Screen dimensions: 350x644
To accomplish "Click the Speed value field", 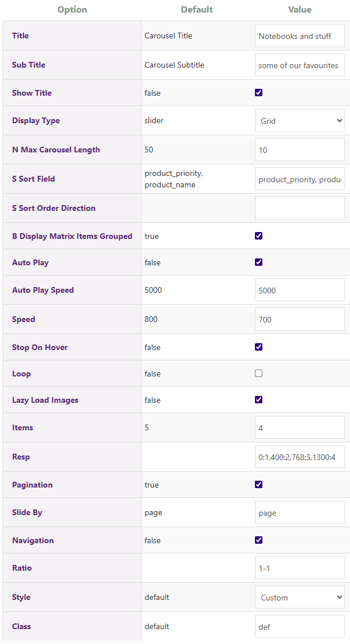I will point(300,320).
